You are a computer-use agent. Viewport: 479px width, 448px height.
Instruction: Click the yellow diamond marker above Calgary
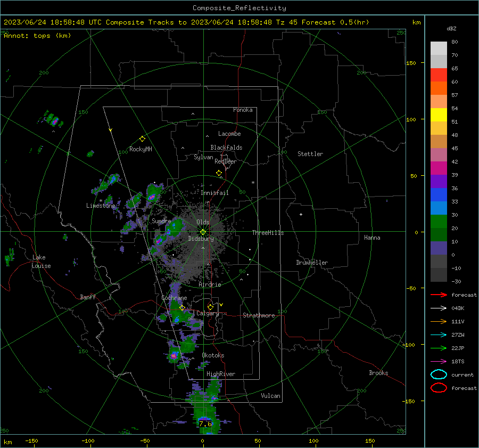pyautogui.click(x=210, y=307)
